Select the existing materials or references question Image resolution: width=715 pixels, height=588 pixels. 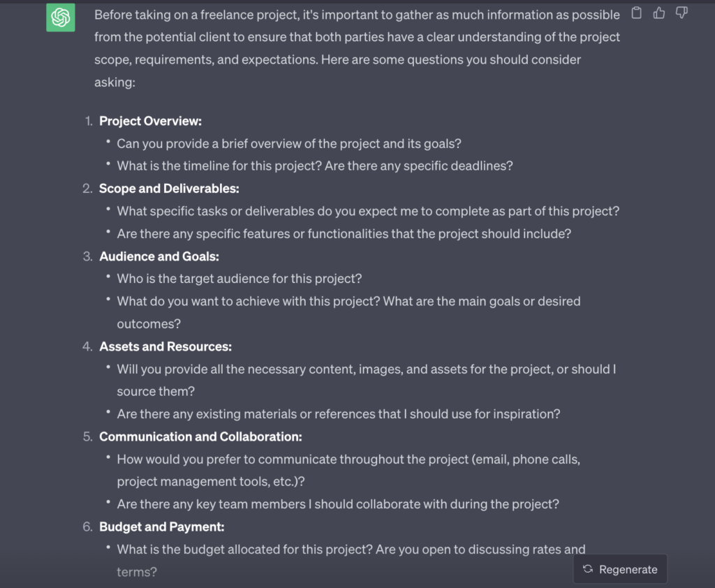point(339,414)
